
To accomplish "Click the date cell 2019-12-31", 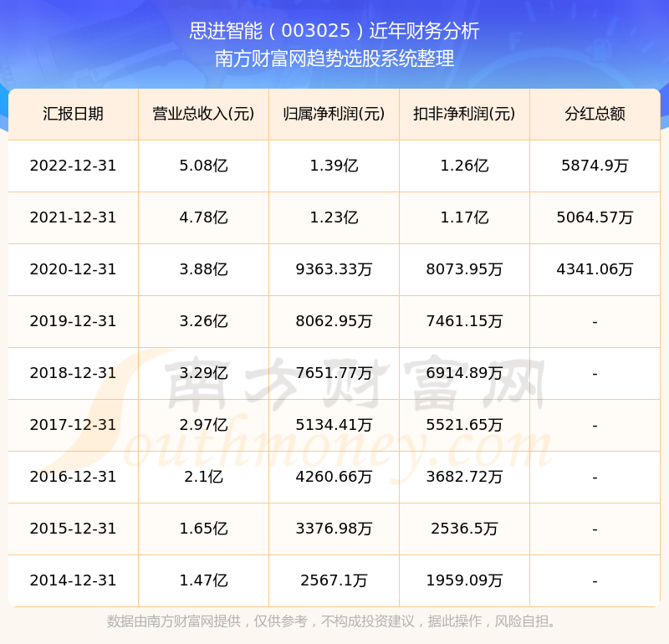I will point(73,321).
